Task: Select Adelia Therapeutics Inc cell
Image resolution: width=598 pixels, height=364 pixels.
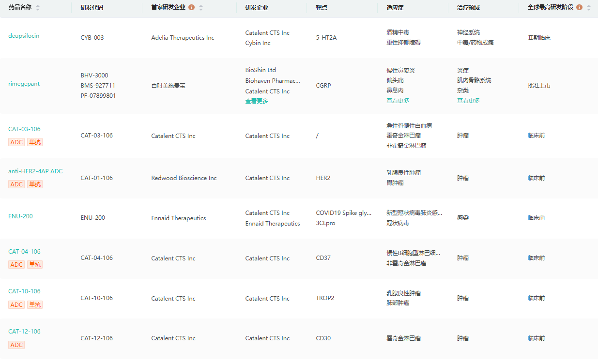Action: [x=183, y=38]
